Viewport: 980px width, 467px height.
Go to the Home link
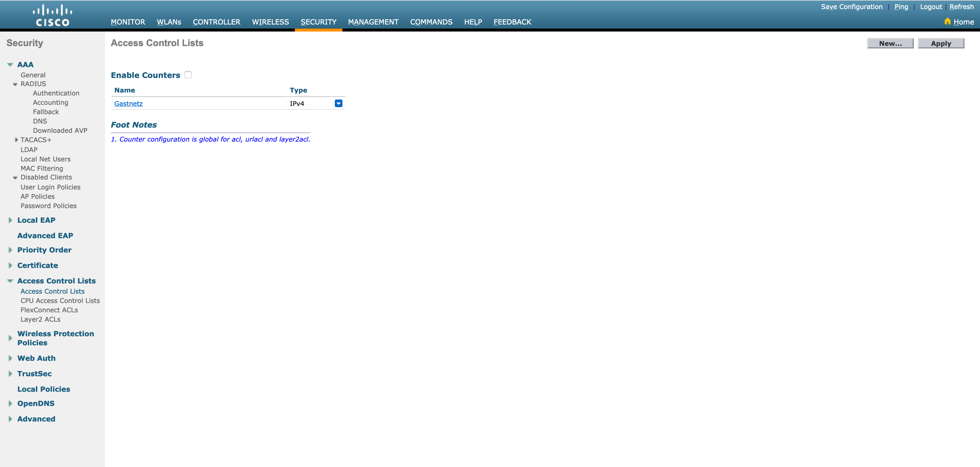point(964,22)
